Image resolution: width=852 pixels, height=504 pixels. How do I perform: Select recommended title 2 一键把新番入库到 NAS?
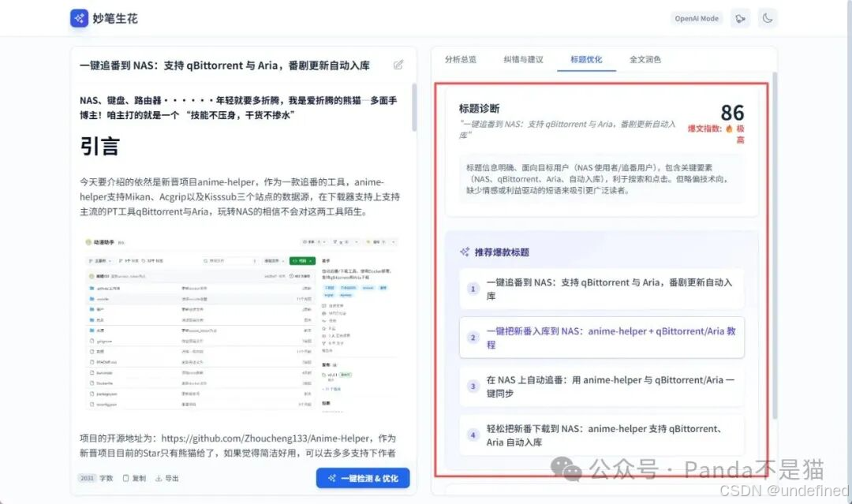(601, 338)
